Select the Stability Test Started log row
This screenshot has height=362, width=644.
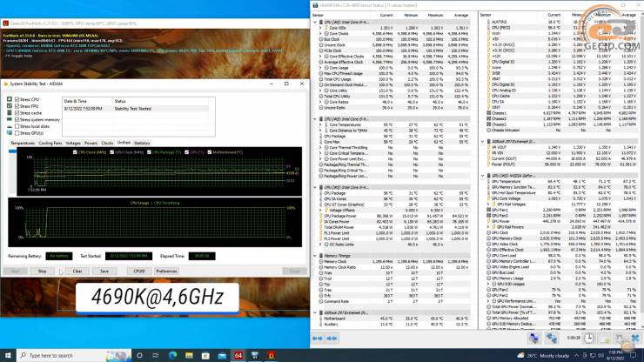(x=136, y=109)
